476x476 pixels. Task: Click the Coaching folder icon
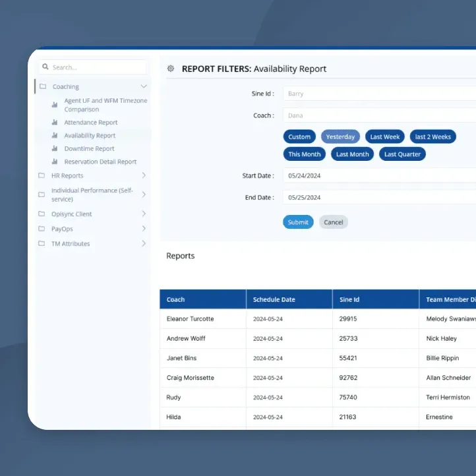[x=43, y=86]
